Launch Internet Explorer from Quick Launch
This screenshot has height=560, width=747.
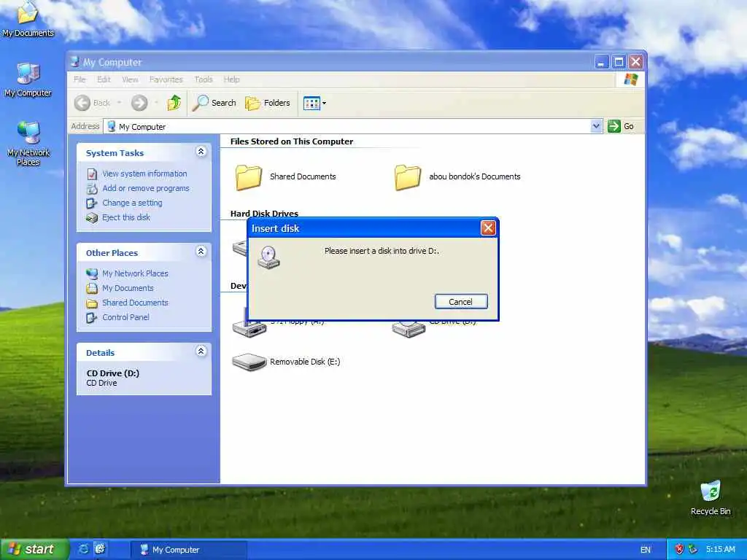83,549
